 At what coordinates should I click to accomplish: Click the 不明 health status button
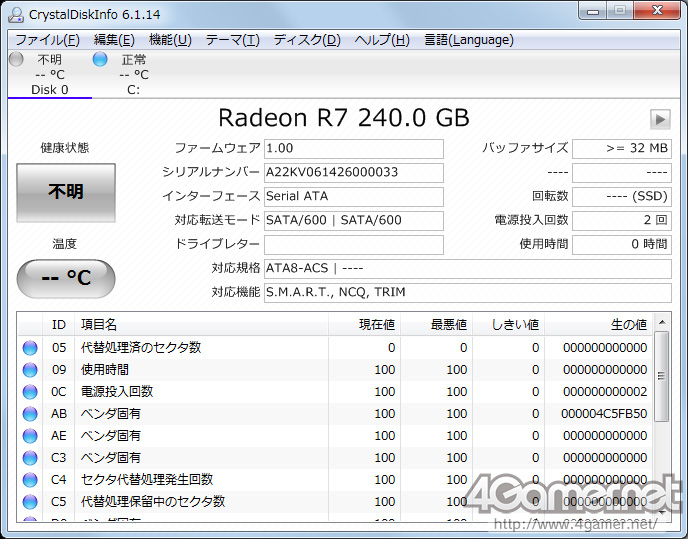(66, 192)
